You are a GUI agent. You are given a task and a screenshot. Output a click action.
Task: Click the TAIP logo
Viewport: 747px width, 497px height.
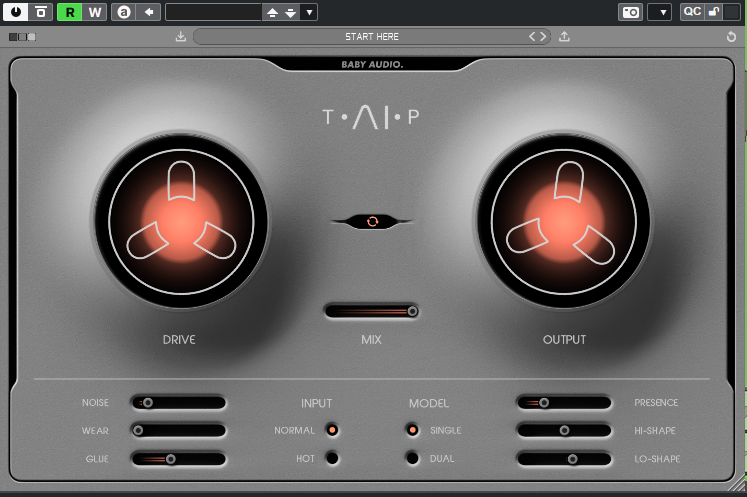[x=371, y=117]
